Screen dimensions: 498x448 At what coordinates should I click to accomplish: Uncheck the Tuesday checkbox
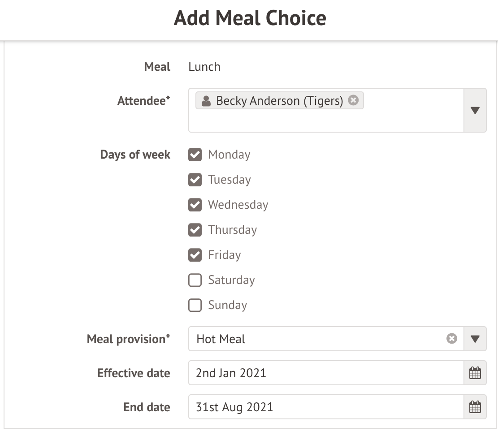click(195, 180)
